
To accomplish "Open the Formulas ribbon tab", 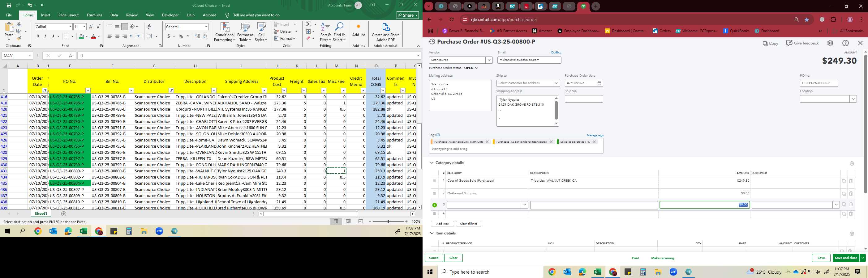I will tap(94, 15).
